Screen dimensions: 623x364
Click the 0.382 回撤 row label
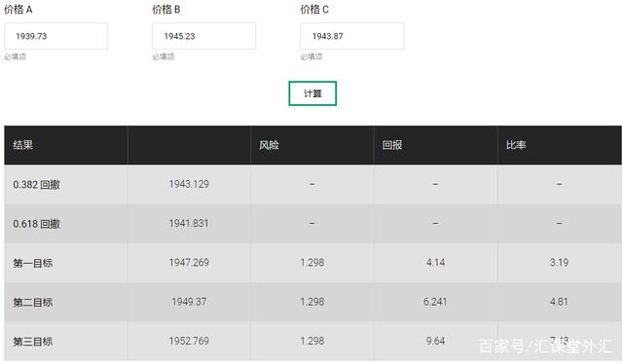(x=37, y=184)
